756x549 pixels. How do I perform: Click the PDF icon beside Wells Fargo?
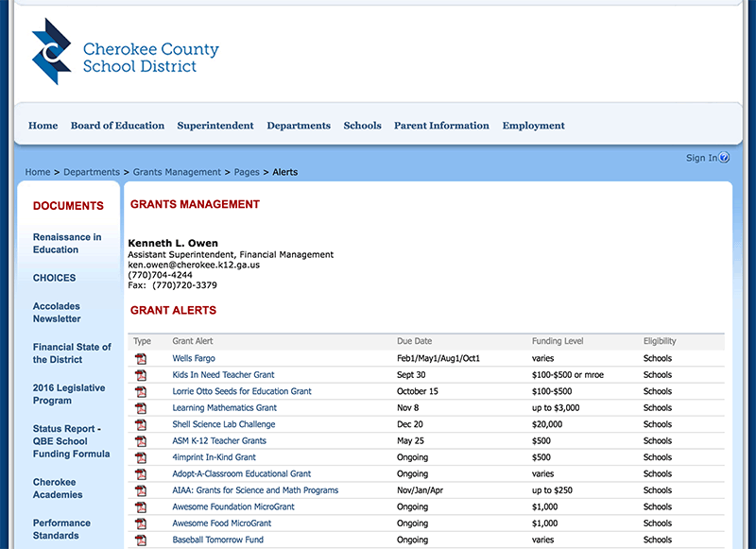pyautogui.click(x=141, y=359)
